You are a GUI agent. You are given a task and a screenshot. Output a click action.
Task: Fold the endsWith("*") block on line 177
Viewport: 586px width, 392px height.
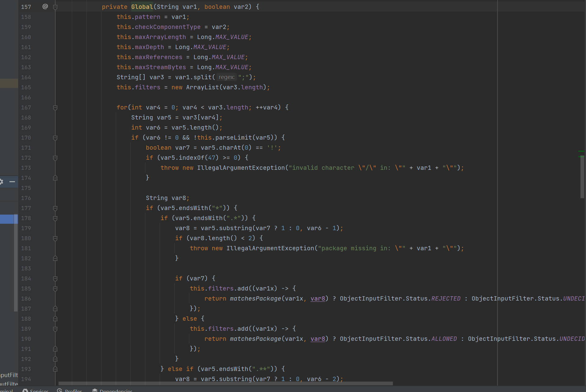tap(55, 208)
